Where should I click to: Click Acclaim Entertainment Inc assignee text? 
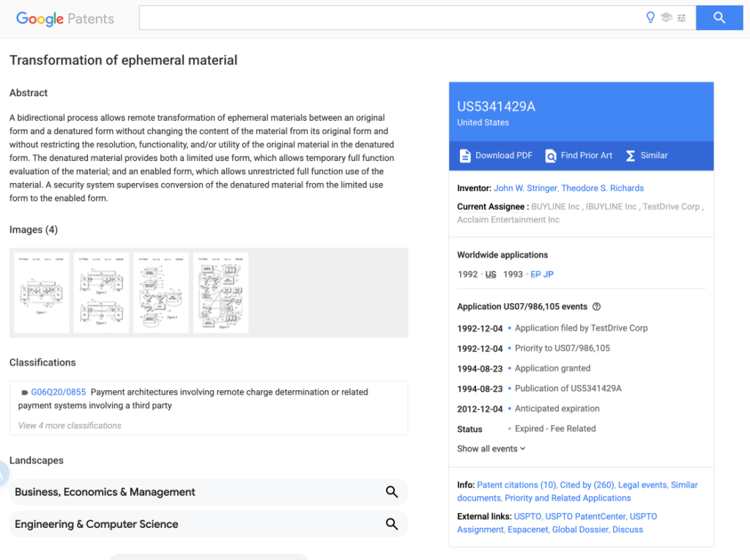tap(508, 220)
